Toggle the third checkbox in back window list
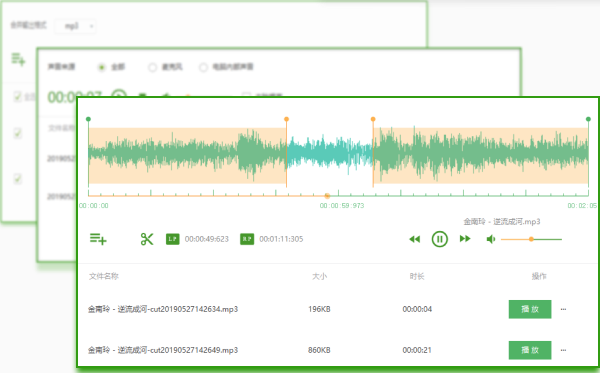Viewport: 600px width, 373px height. click(18, 178)
